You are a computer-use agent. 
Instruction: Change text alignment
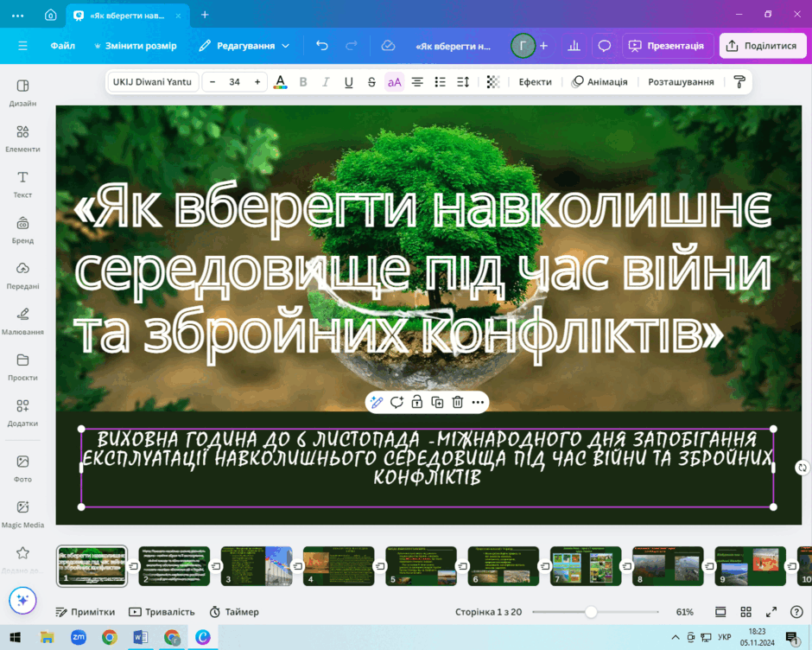coord(417,82)
